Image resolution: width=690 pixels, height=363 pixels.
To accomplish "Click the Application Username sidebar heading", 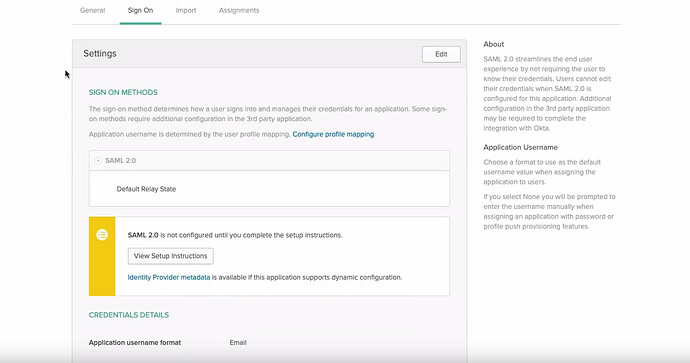I will coord(521,147).
